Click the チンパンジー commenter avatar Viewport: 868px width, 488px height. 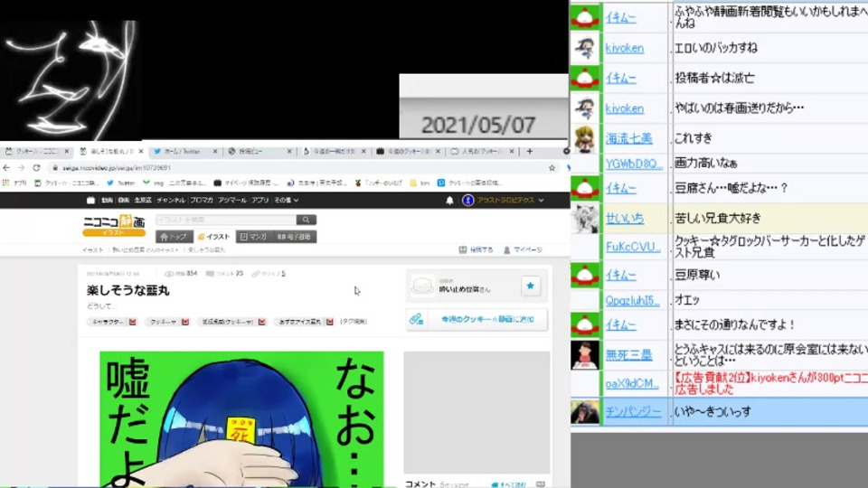click(585, 412)
